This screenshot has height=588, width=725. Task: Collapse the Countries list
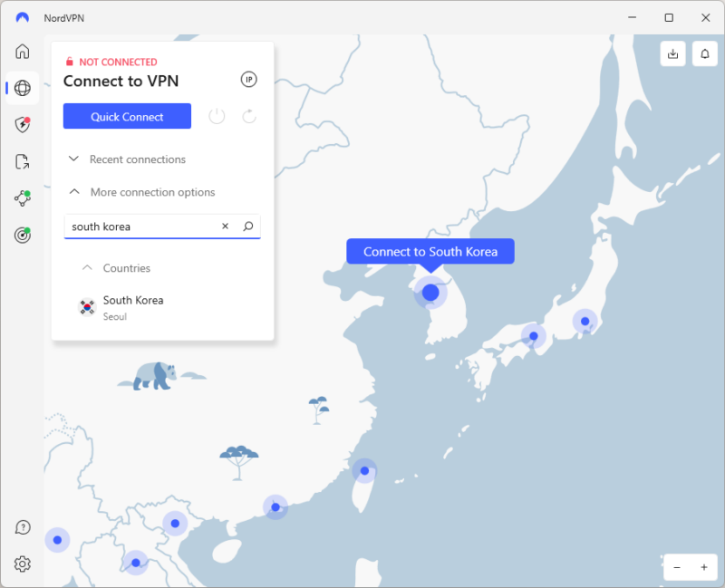pyautogui.click(x=116, y=268)
